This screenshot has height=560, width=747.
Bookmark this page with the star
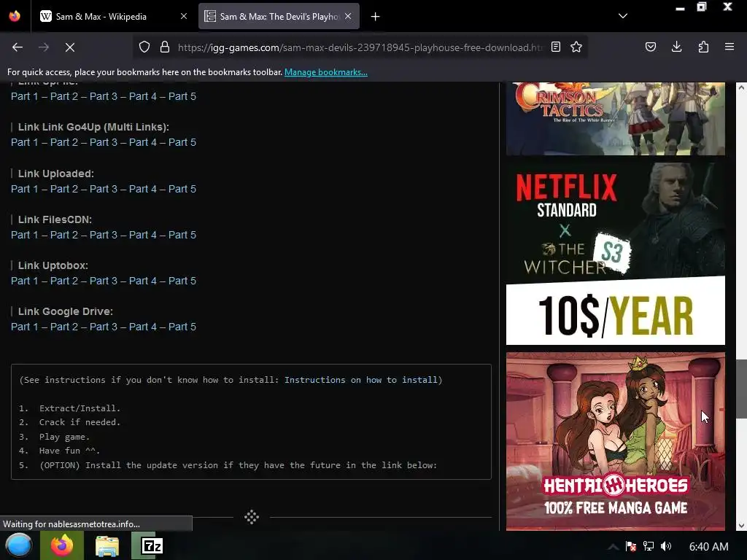point(576,47)
